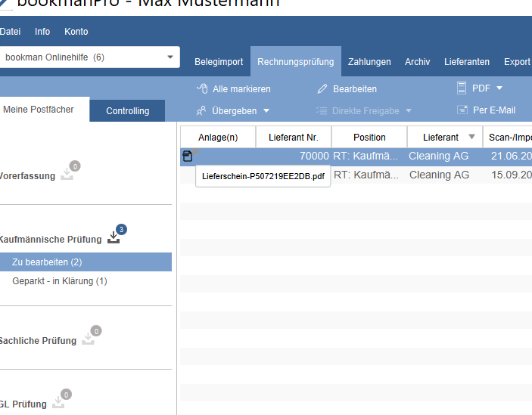Open the Vorerfassung section
Screen dimensions: 532x415
coord(27,176)
